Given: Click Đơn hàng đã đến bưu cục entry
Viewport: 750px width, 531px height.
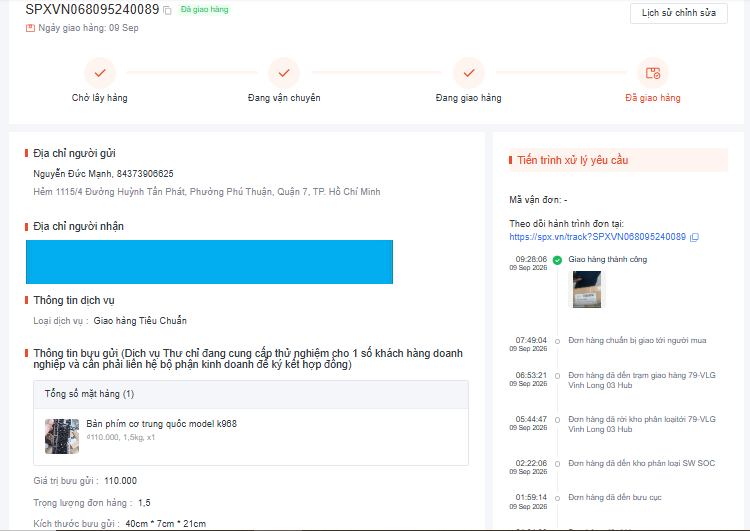Looking at the screenshot, I should pos(615,498).
